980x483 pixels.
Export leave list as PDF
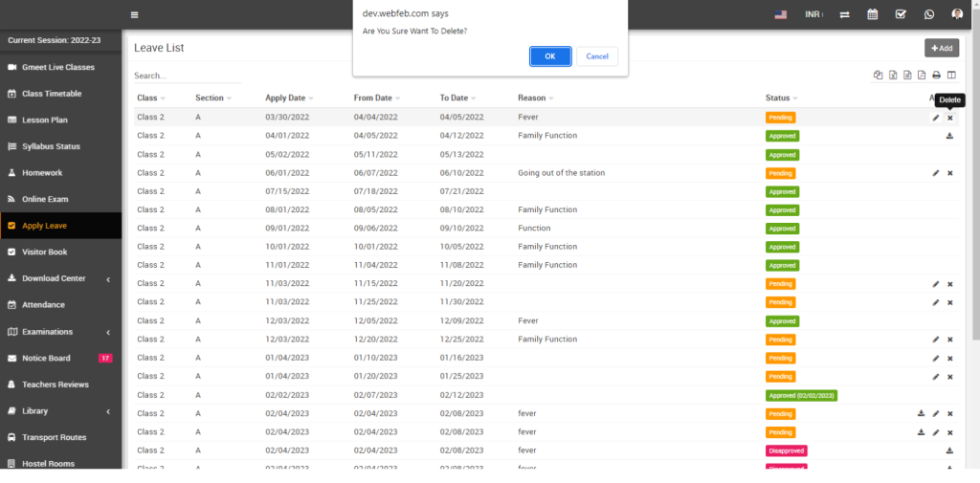(x=921, y=76)
